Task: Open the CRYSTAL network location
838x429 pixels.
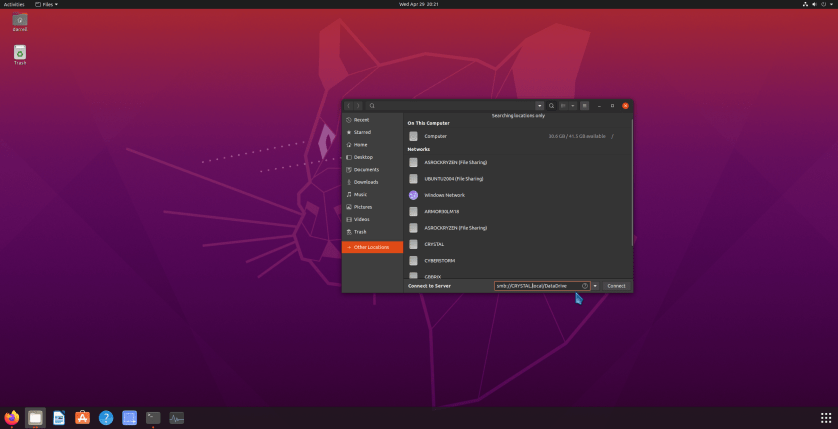Action: (434, 244)
